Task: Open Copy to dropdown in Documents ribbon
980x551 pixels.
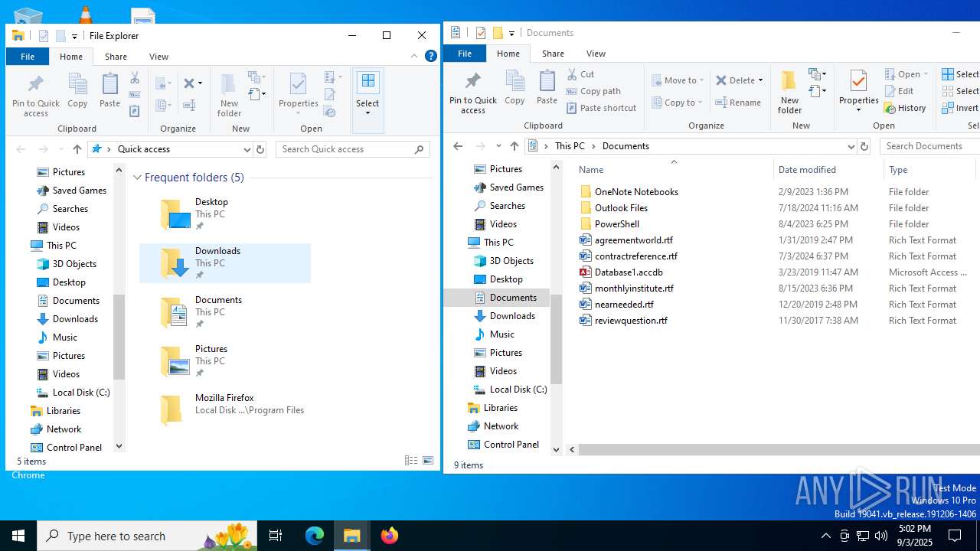Action: [678, 103]
